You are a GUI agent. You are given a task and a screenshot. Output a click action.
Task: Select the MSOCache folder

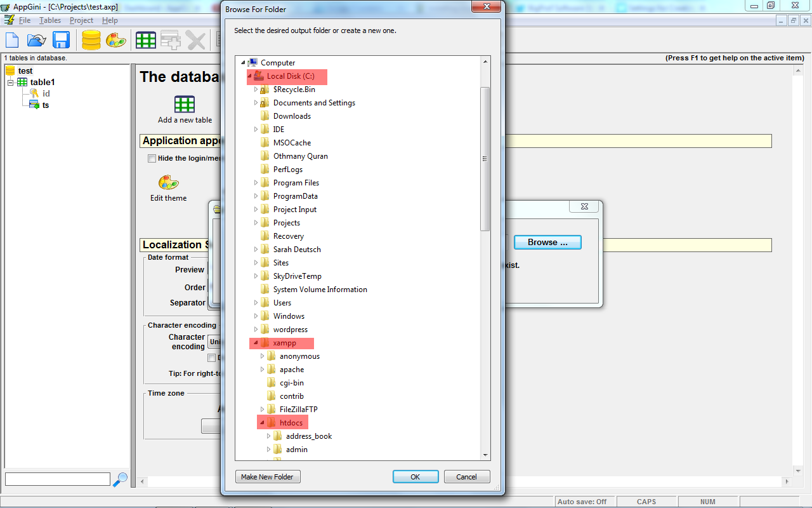click(292, 143)
